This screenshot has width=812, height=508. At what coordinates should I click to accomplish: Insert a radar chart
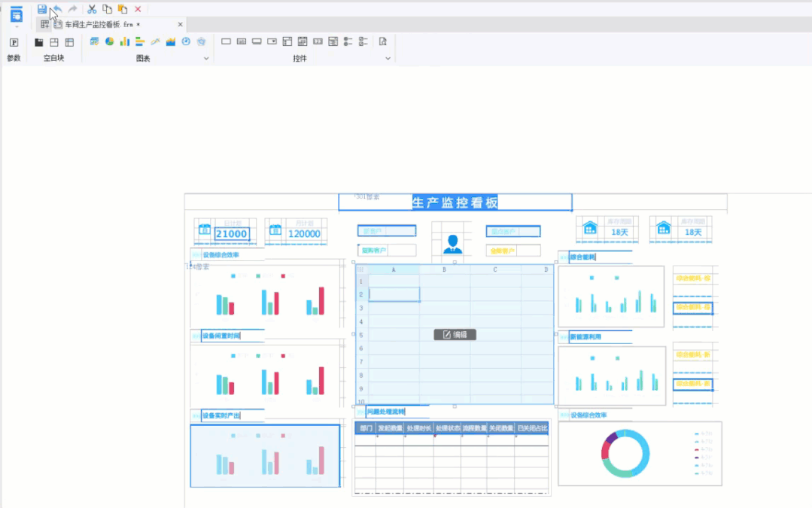coord(202,41)
